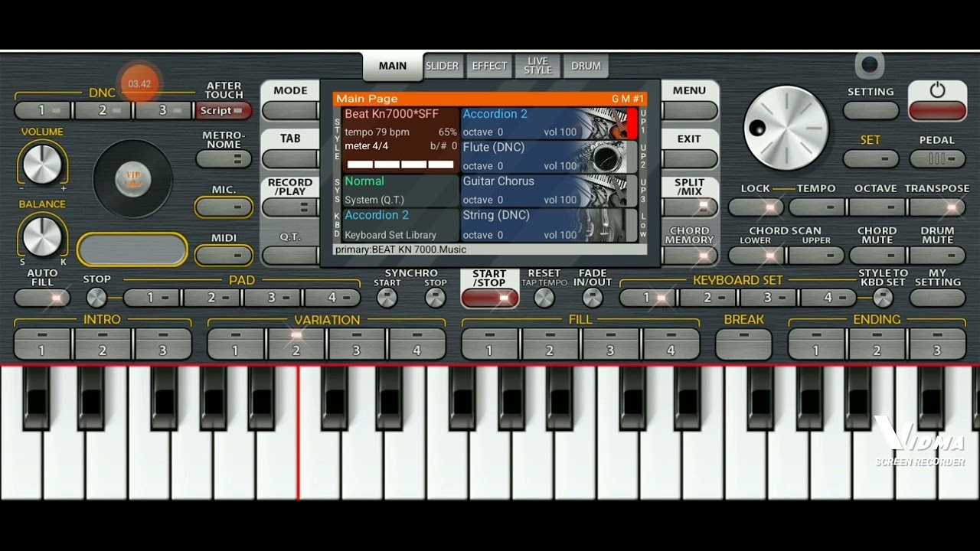Select VARIATION 2
This screenshot has width=980, height=551.
pyautogui.click(x=296, y=344)
